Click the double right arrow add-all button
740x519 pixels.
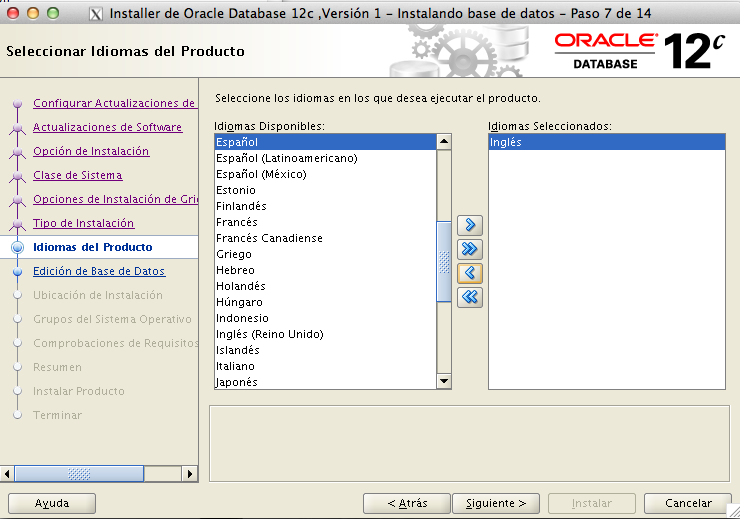click(470, 249)
